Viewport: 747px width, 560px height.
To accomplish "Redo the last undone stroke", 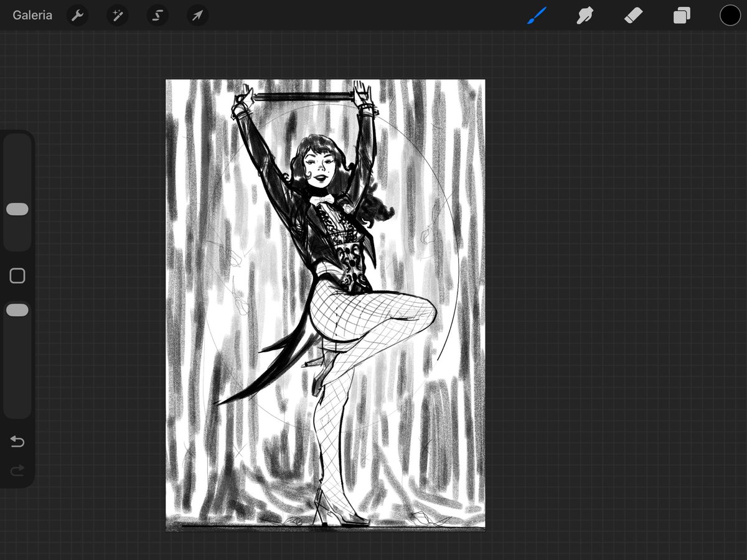I will coord(17,470).
